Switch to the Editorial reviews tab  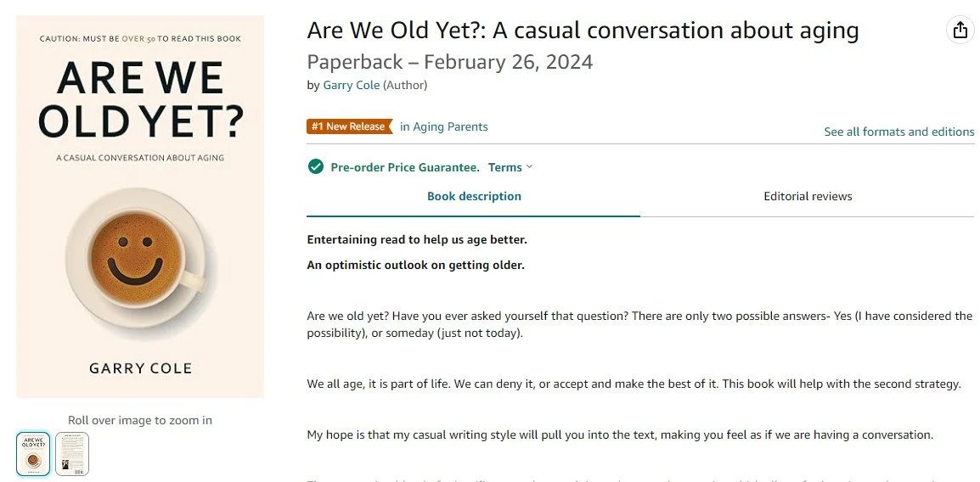(x=808, y=196)
